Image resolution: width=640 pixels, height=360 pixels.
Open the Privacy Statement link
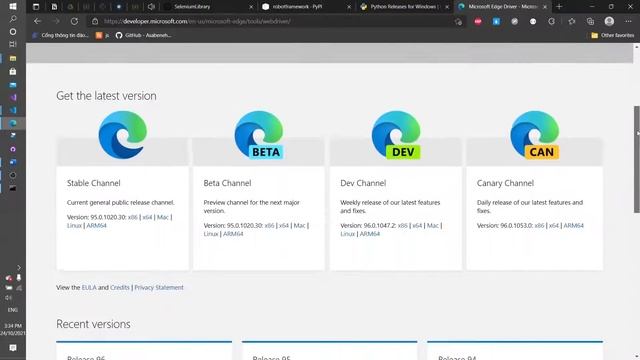coord(159,287)
